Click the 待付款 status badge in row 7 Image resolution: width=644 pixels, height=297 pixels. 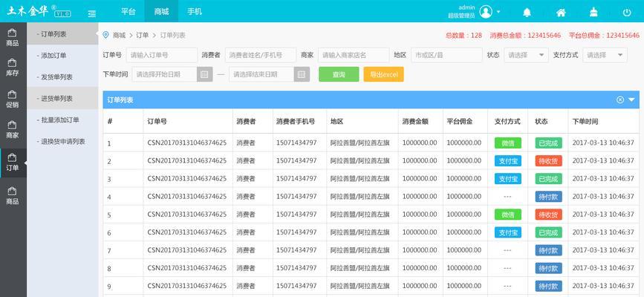tap(548, 250)
